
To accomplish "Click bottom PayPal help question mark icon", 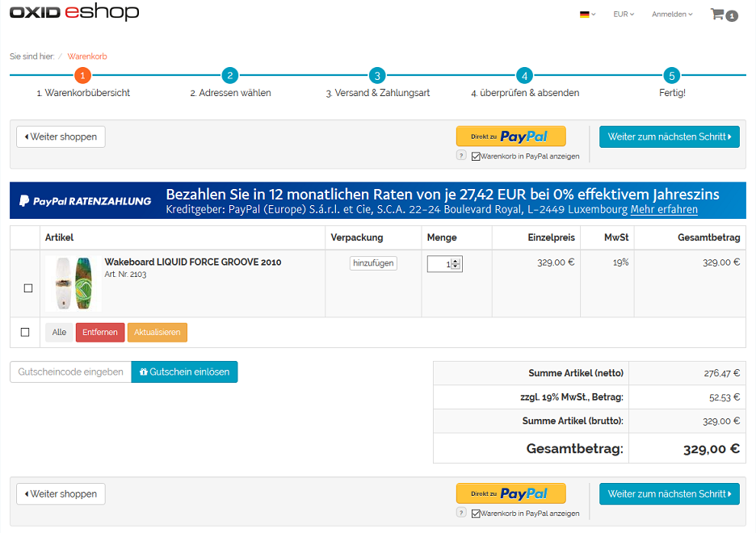I will (461, 512).
